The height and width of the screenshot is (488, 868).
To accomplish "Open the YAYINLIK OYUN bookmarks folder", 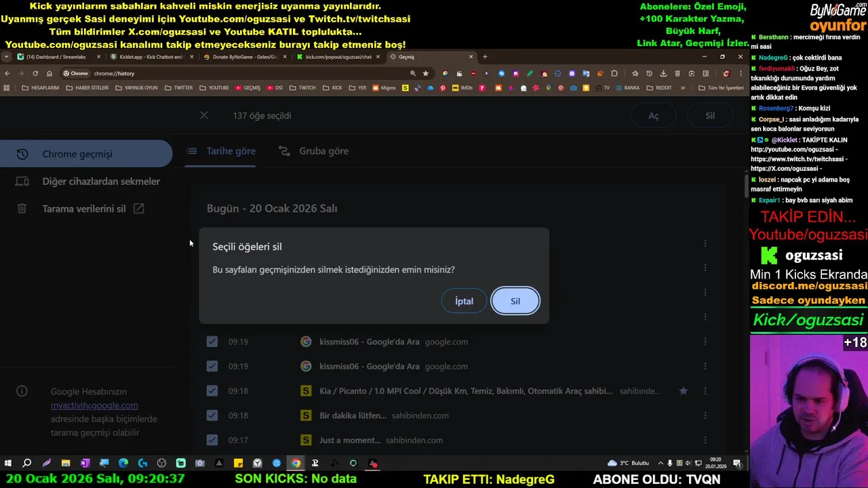I will point(137,87).
